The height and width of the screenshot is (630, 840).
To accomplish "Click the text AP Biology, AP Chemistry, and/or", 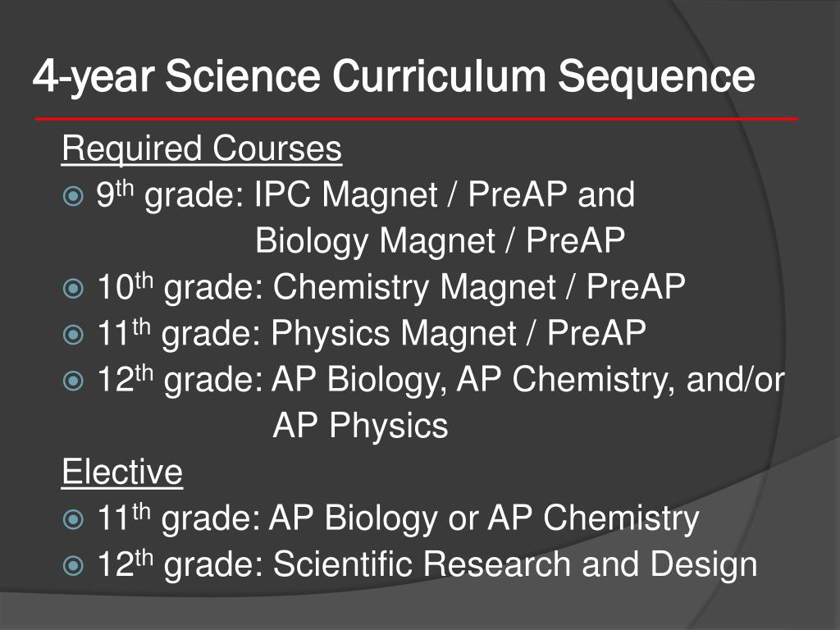I will point(527,380).
